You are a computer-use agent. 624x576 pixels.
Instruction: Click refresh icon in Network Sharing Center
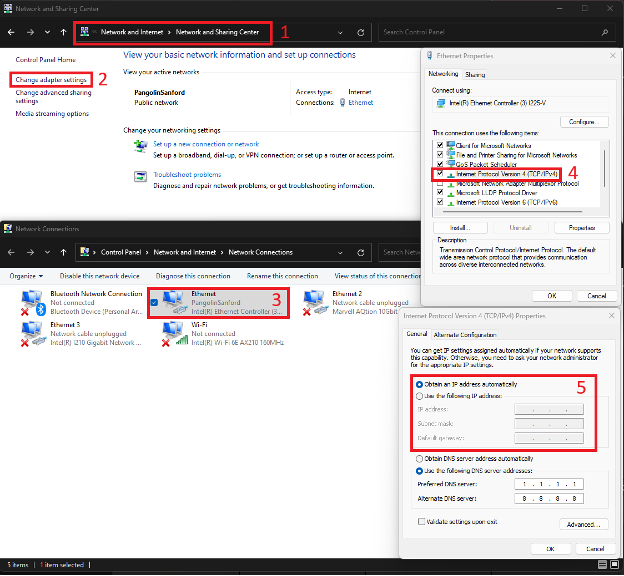point(360,32)
